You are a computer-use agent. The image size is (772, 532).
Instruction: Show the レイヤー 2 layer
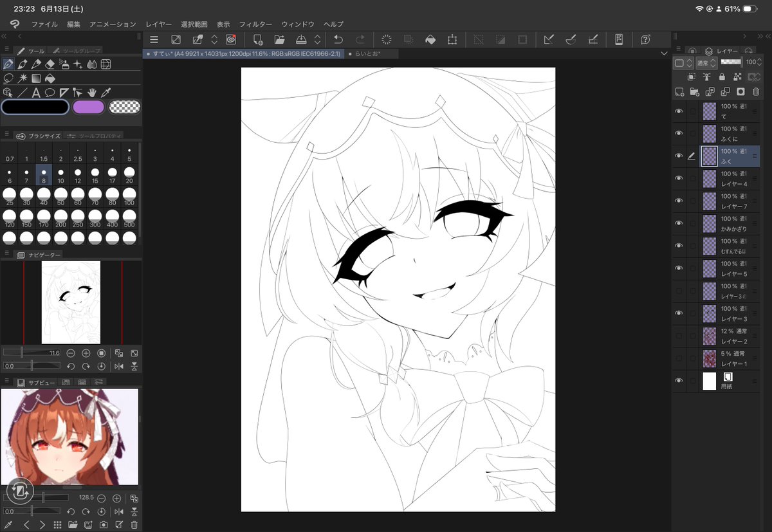[679, 336]
